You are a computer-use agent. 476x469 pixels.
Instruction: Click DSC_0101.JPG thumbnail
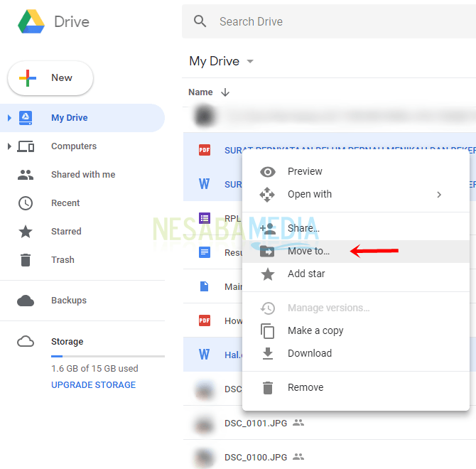205,423
